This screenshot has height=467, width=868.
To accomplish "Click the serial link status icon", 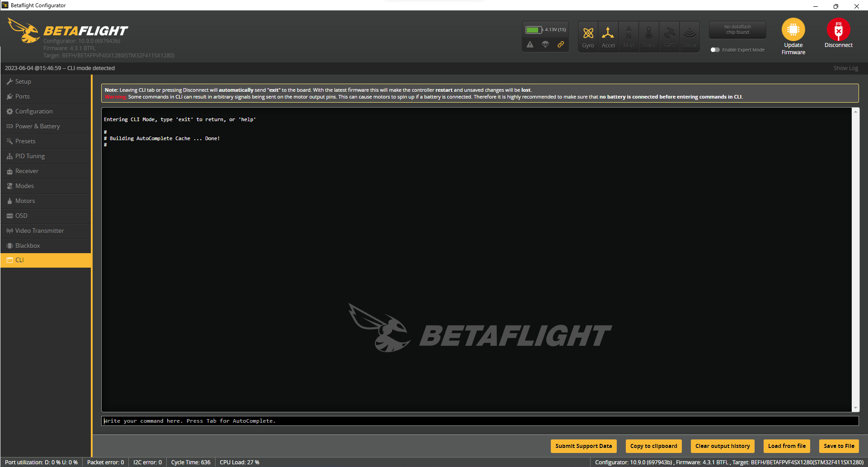I will 561,44.
